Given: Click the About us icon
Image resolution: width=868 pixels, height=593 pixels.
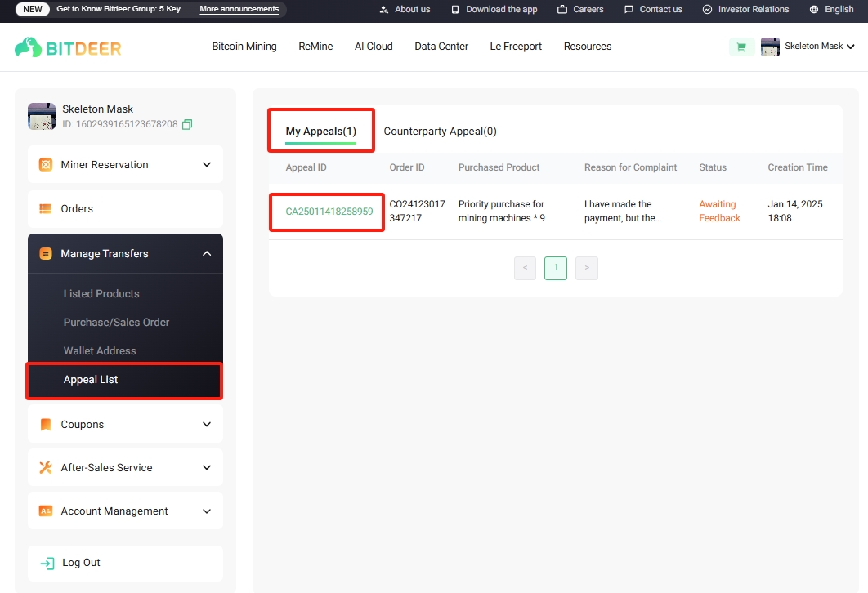Looking at the screenshot, I should [x=384, y=10].
